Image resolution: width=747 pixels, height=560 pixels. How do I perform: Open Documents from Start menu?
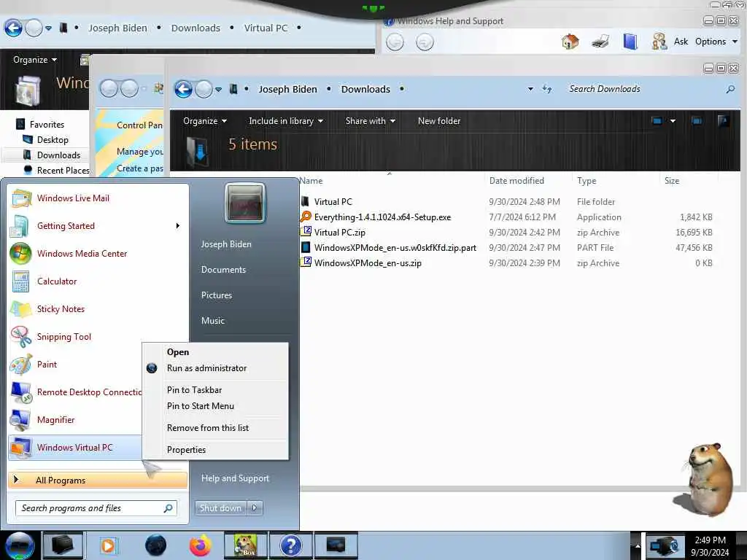point(223,270)
